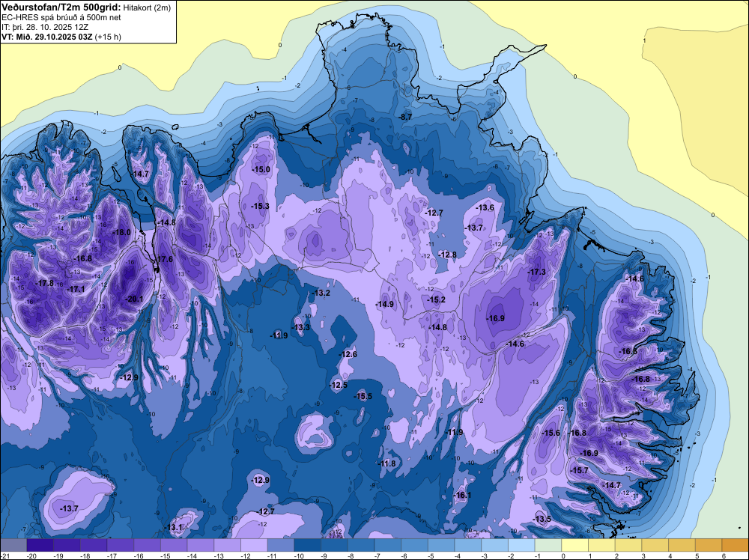Click the legend swatch between -16 and -15

(147, 545)
